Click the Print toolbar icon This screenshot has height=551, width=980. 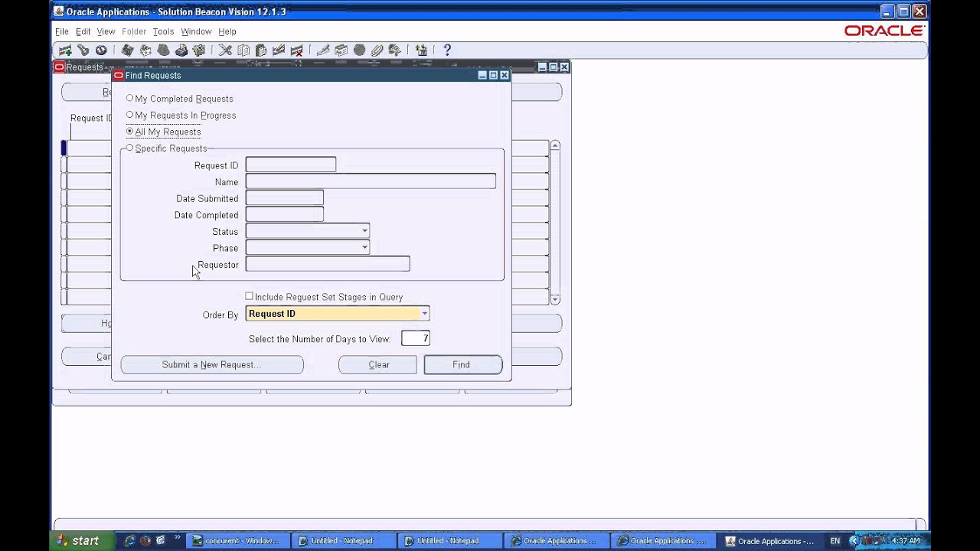click(181, 51)
